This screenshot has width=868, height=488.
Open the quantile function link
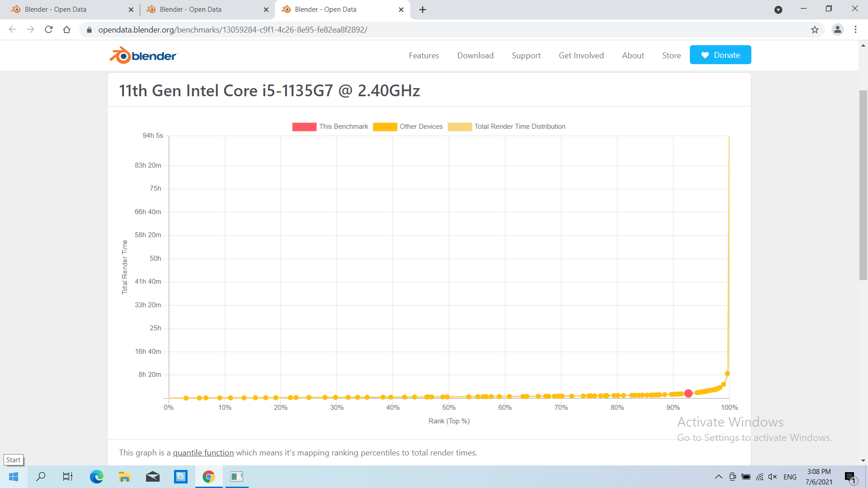[x=203, y=453]
